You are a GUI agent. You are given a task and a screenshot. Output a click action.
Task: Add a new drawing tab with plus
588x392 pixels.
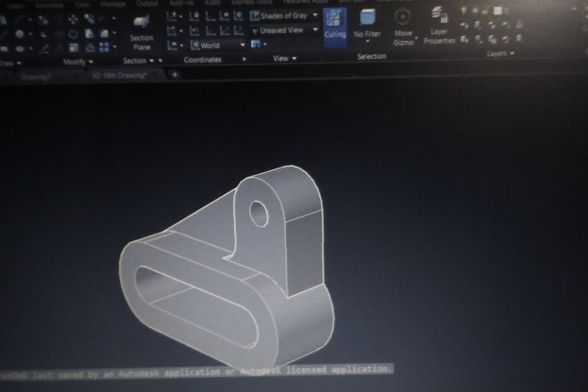pos(176,75)
